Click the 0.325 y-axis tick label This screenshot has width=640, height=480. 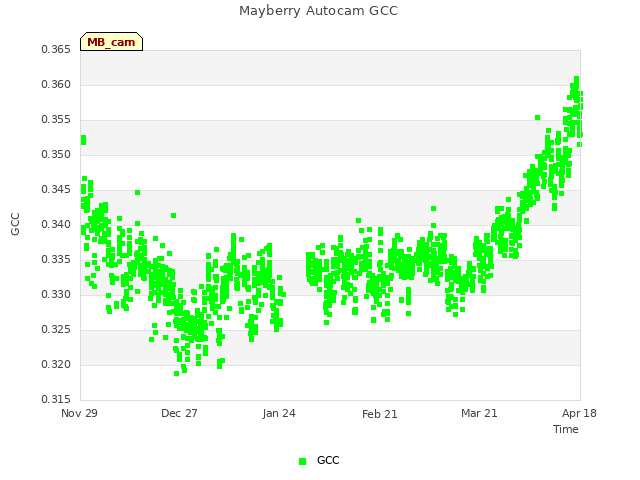click(56, 329)
